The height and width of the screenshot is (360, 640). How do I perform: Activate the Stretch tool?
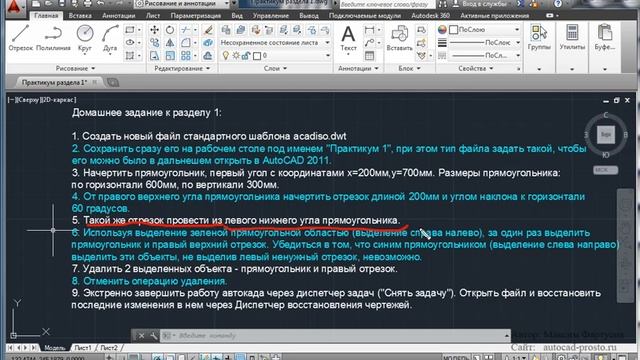(x=154, y=56)
